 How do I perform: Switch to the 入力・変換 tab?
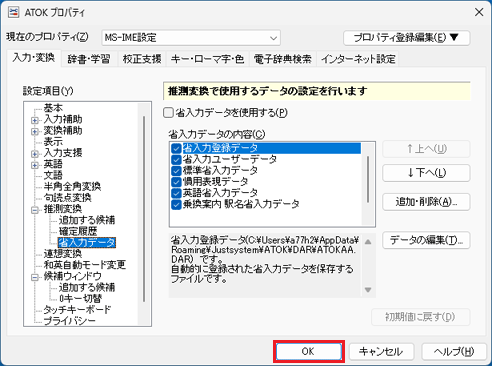34,58
